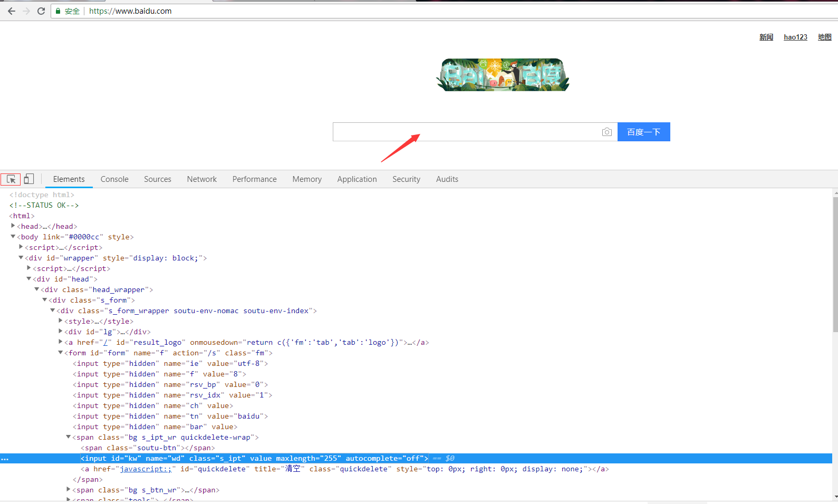Click the camera image-search icon
The width and height of the screenshot is (838, 504).
click(607, 132)
